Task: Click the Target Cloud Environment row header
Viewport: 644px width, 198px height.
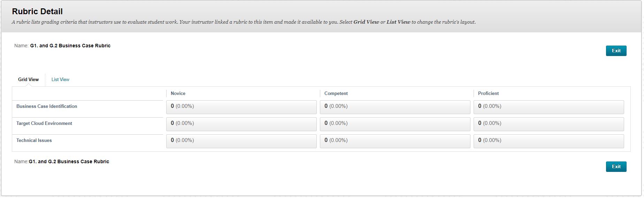Action: [x=44, y=124]
